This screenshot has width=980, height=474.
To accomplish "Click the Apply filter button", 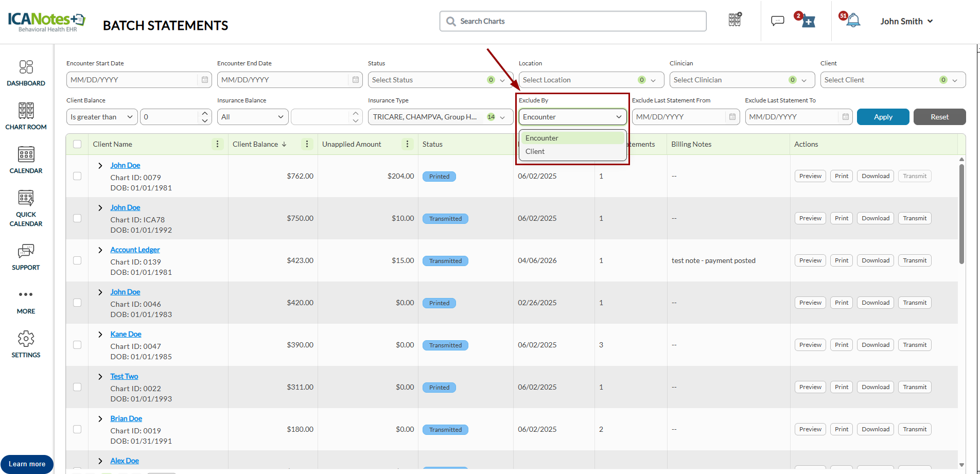I will pyautogui.click(x=883, y=117).
